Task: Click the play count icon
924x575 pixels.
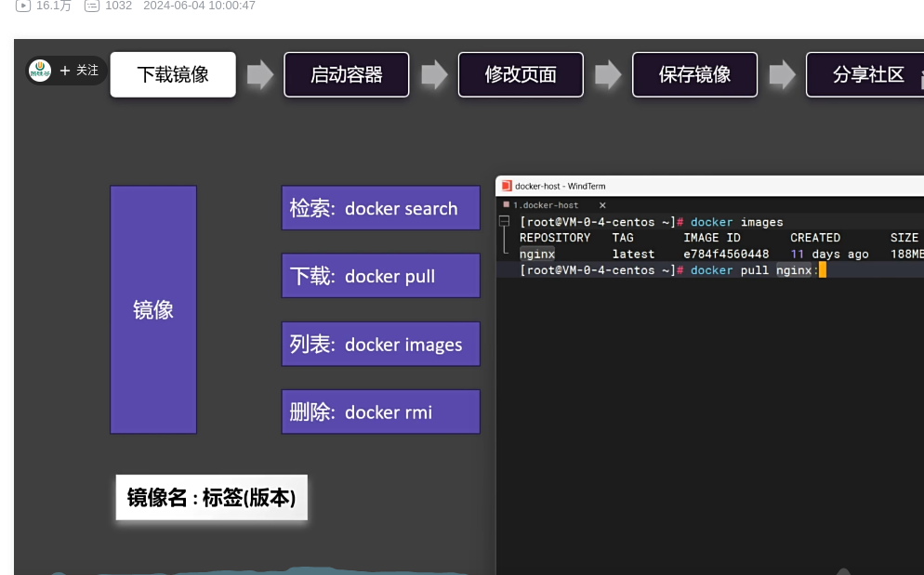Action: (23, 6)
